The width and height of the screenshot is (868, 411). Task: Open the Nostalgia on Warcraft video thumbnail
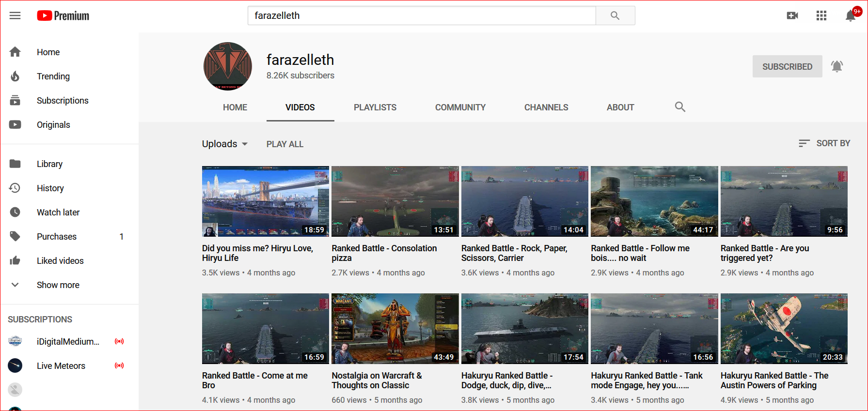[395, 328]
